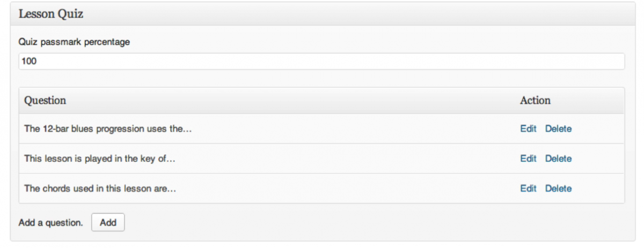Viewport: 644px width, 248px height.
Task: Click the '100' value in the passmark field
Action: [29, 62]
